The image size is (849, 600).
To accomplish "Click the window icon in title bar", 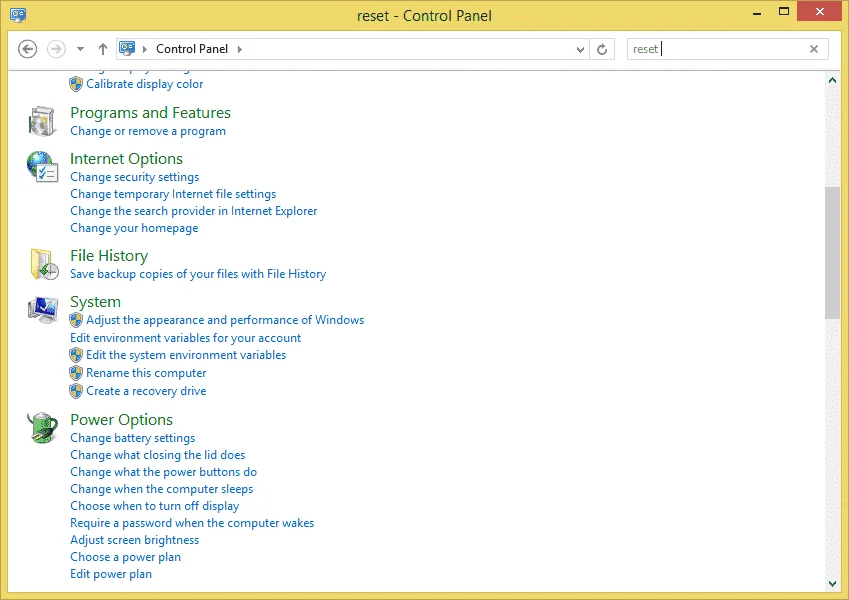I will click(18, 15).
